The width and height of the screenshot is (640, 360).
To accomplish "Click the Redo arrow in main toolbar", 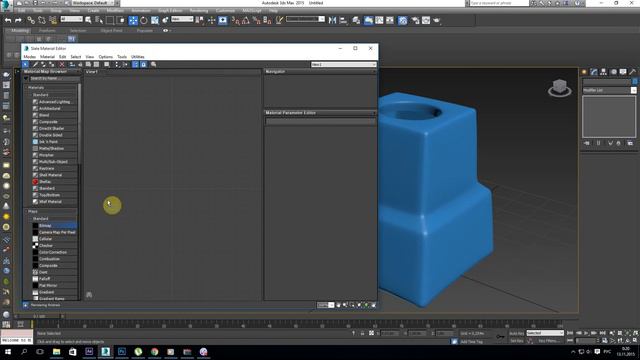I will click(18, 20).
